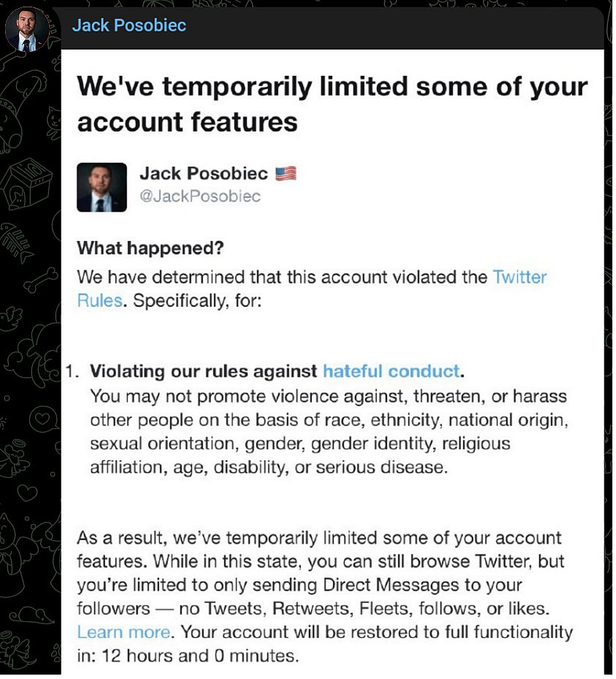The width and height of the screenshot is (616, 679).
Task: Click the 'You may not promote violence' paragraph
Action: (327, 432)
